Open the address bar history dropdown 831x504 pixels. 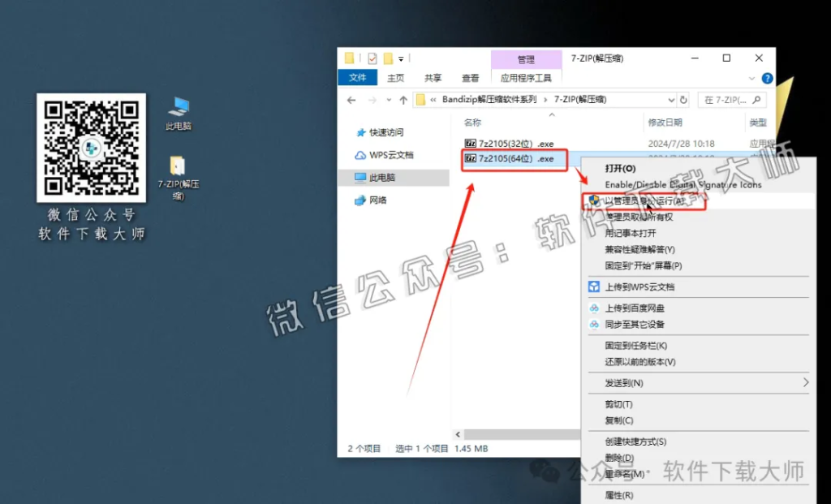pos(674,99)
